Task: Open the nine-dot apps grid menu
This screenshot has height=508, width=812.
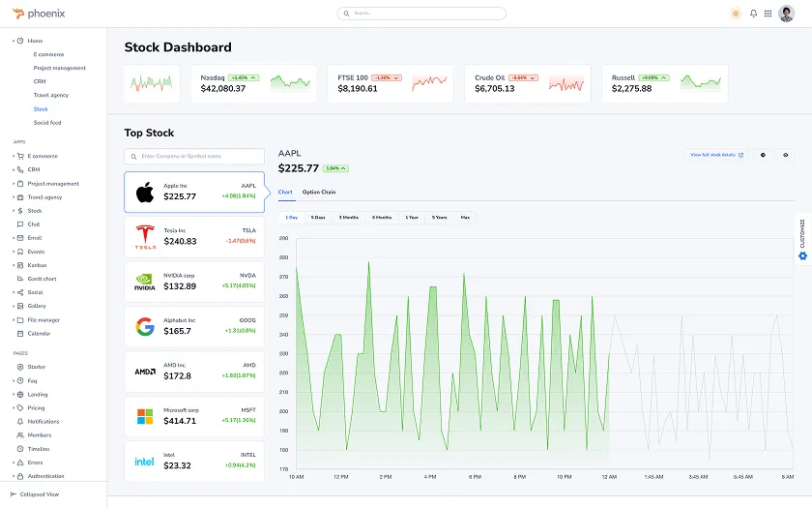Action: [768, 14]
